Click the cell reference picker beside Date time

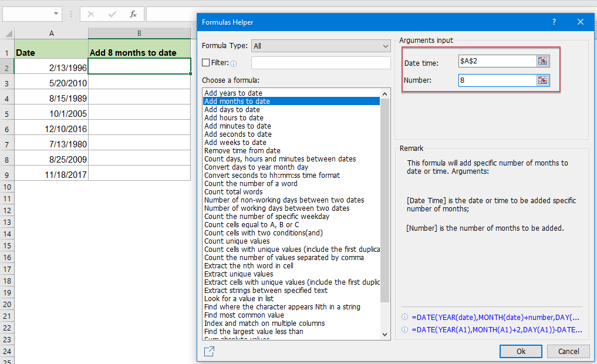click(x=542, y=60)
